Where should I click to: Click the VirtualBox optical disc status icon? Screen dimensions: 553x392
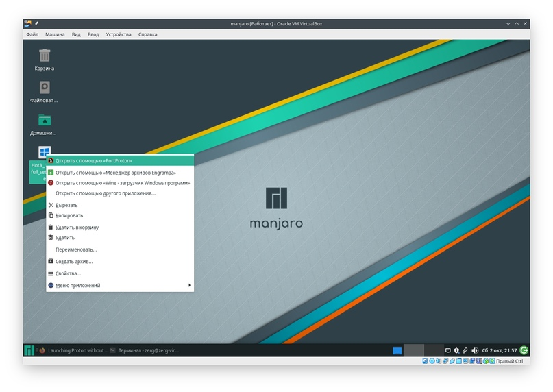pos(432,361)
